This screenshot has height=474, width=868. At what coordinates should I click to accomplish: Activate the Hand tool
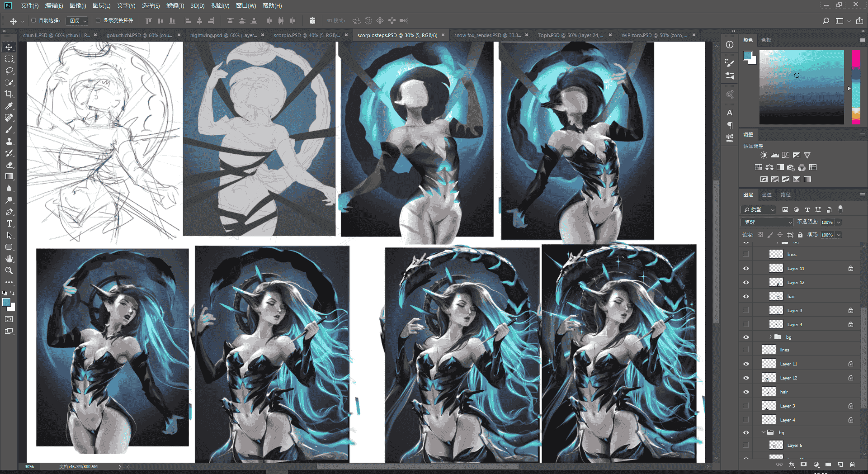(x=9, y=259)
